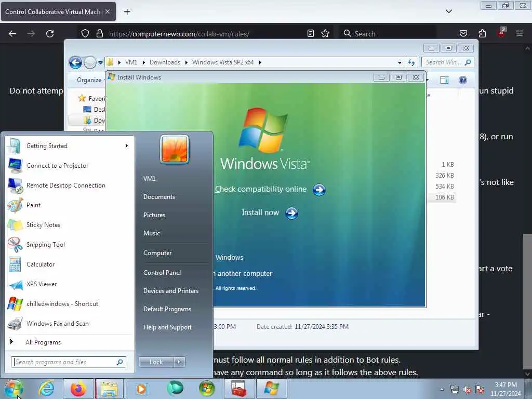Reload the Firefox page

[50, 34]
